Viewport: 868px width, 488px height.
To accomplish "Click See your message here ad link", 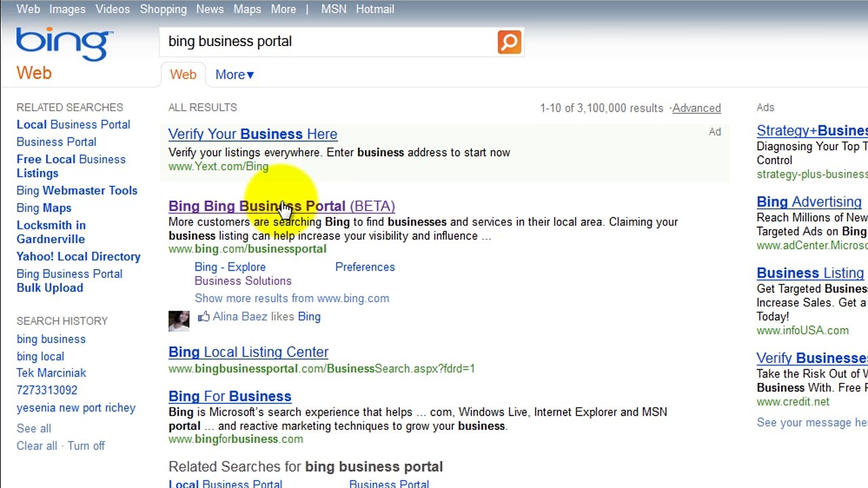I will pos(812,422).
